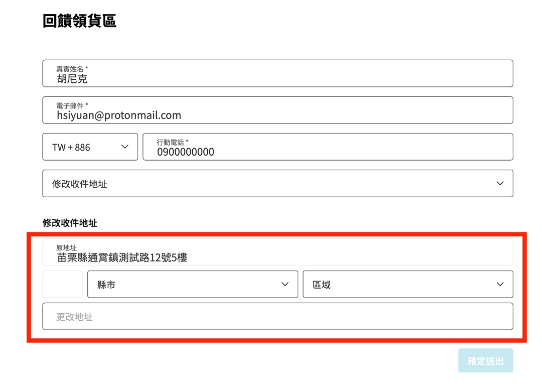Screen dimensions: 542x392
Task: Click the 原地址 original address field
Action: (x=278, y=257)
